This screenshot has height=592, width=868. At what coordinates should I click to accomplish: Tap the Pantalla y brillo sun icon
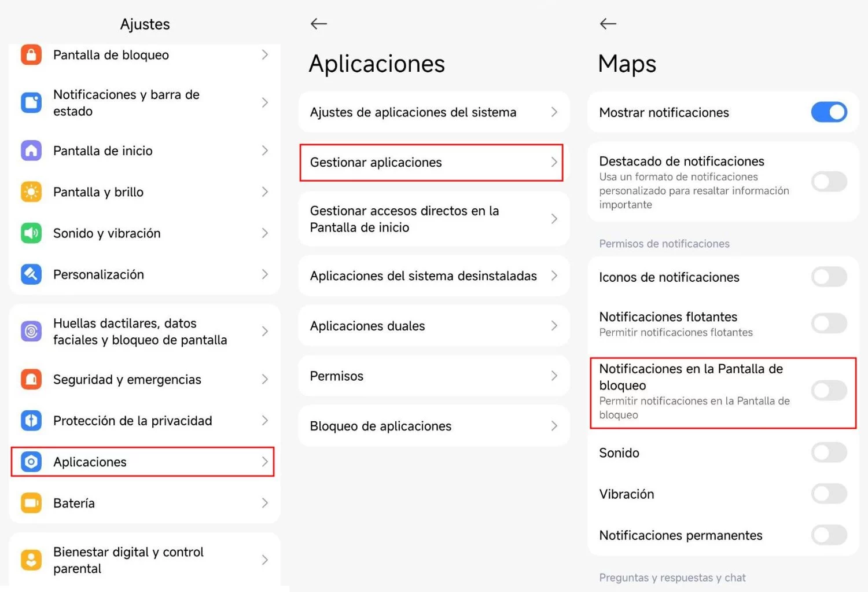(31, 192)
